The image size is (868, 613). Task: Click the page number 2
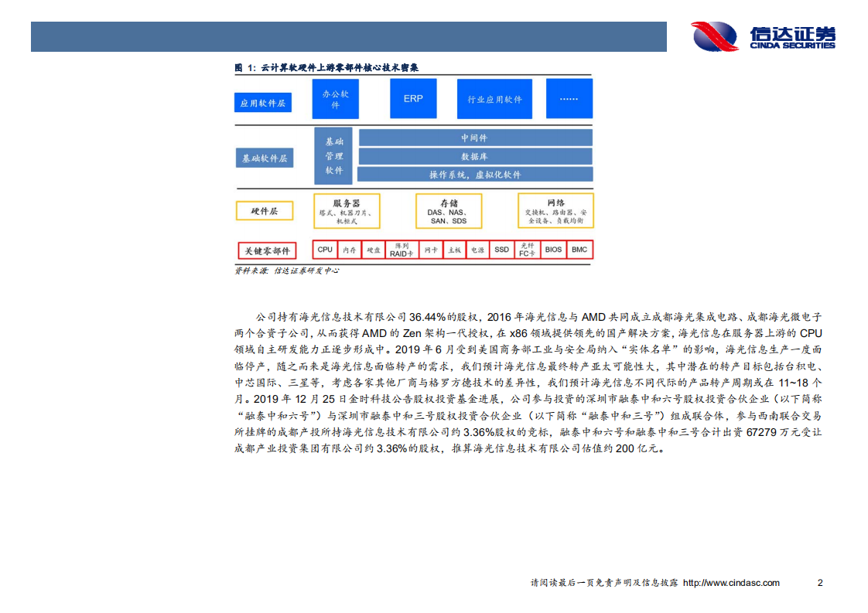tap(822, 582)
